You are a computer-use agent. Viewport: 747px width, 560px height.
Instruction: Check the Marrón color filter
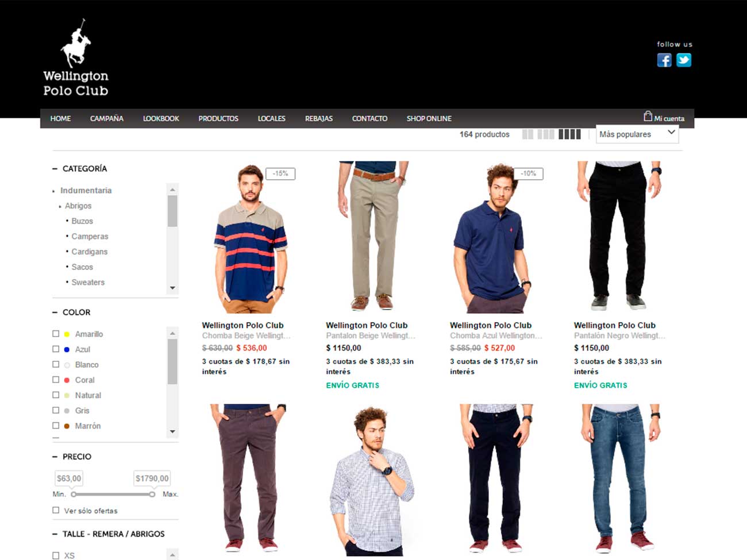(x=56, y=426)
